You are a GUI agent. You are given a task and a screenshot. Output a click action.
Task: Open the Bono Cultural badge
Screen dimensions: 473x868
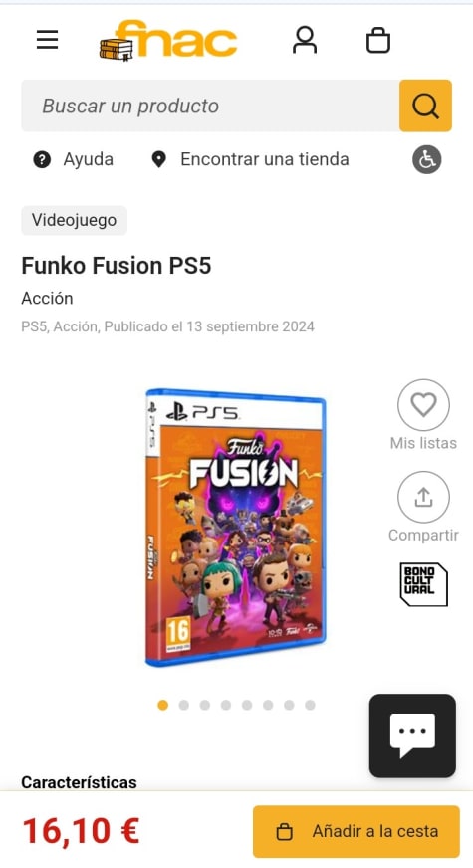tap(423, 584)
